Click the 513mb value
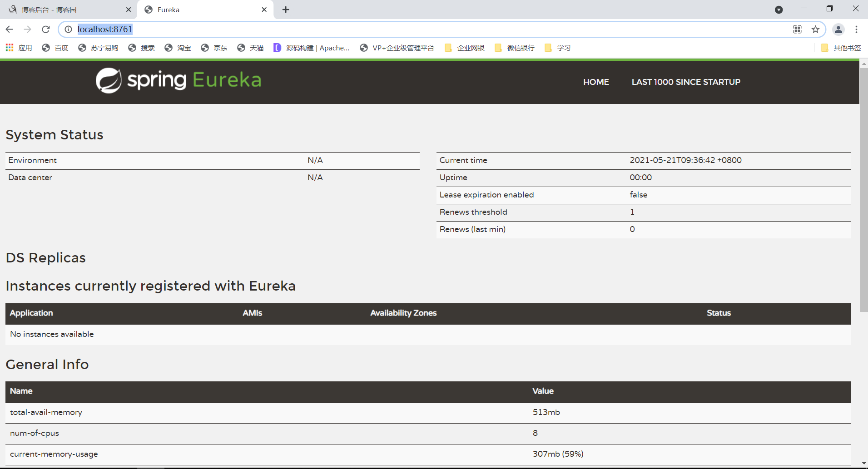This screenshot has height=469, width=868. coord(546,412)
